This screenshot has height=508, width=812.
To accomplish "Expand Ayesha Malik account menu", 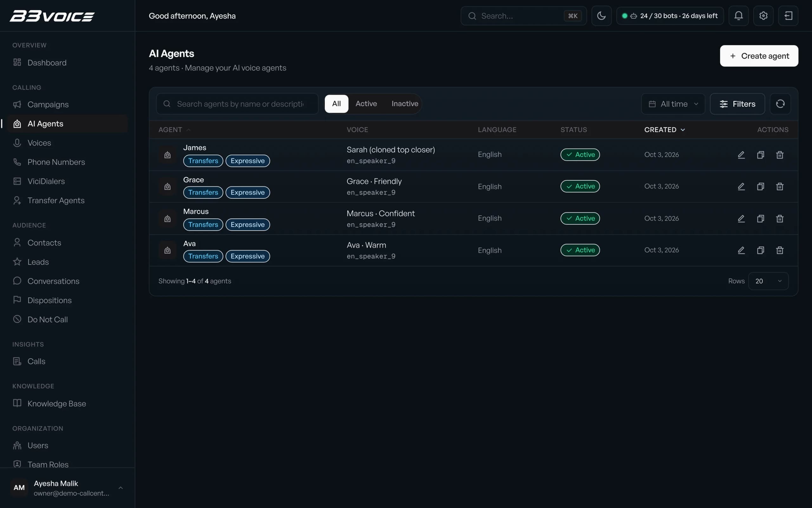I will point(67,488).
